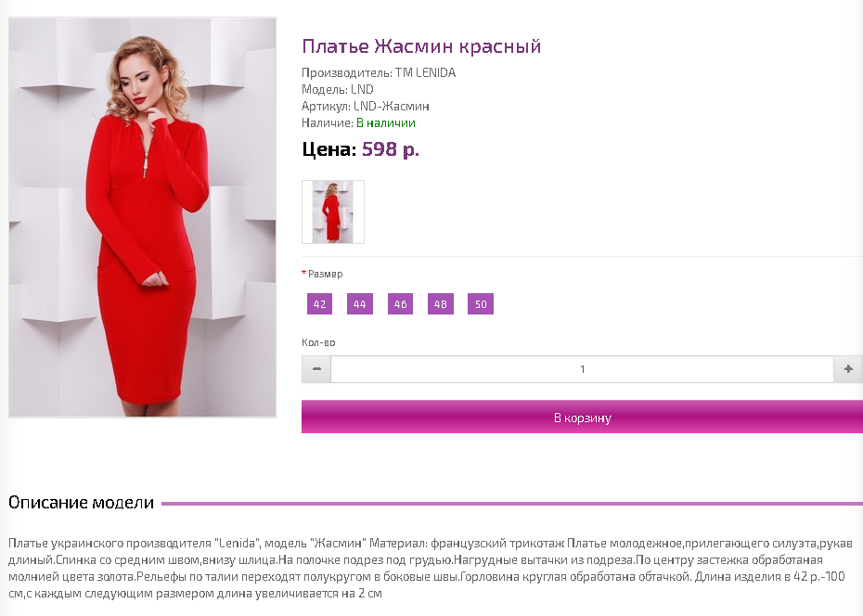Select size 44
This screenshot has width=863, height=616.
(x=360, y=303)
